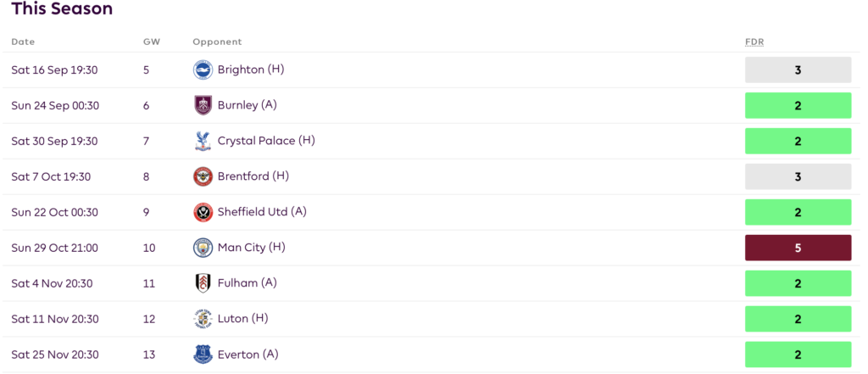Select the Everton club badge
The height and width of the screenshot is (374, 868).
click(x=203, y=354)
